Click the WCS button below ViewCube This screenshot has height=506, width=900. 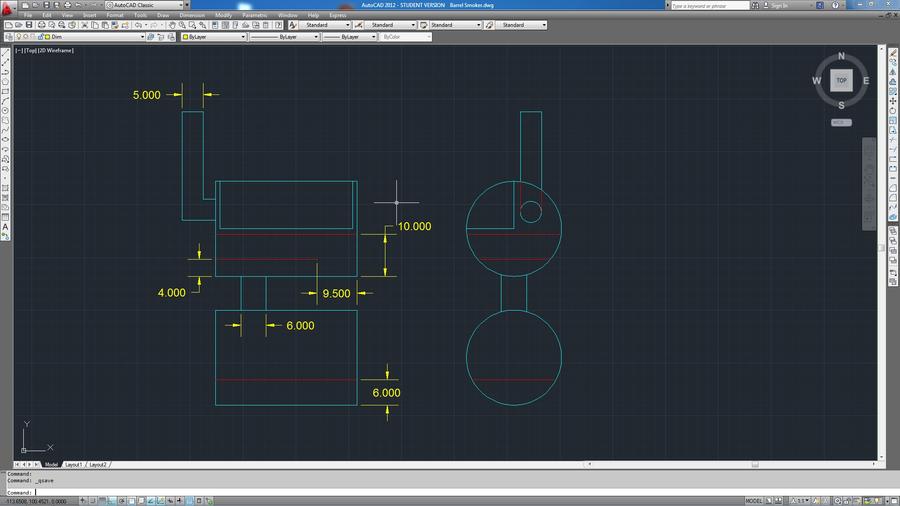[x=841, y=122]
